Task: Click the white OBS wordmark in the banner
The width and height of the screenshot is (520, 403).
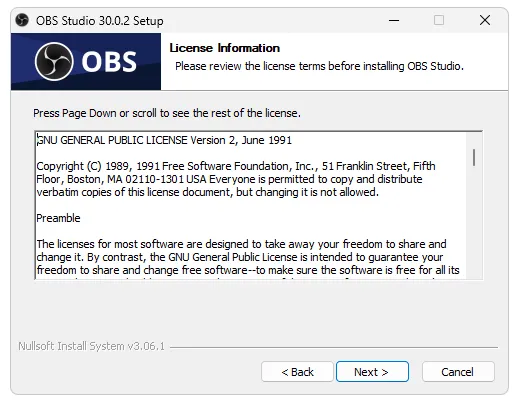Action: (109, 62)
